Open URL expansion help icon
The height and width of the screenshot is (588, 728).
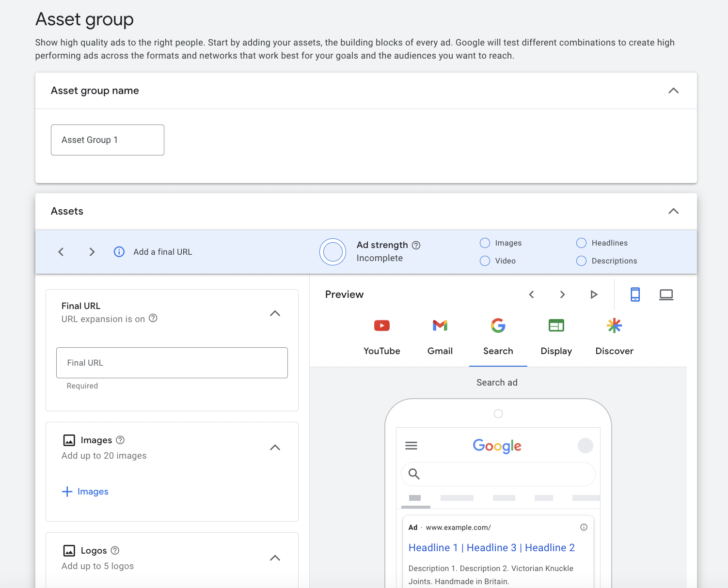153,318
